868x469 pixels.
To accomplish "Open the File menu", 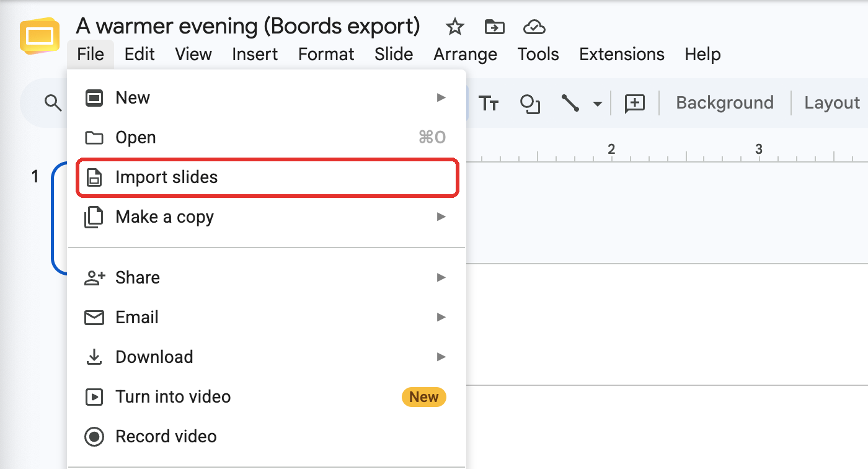I will coord(91,54).
